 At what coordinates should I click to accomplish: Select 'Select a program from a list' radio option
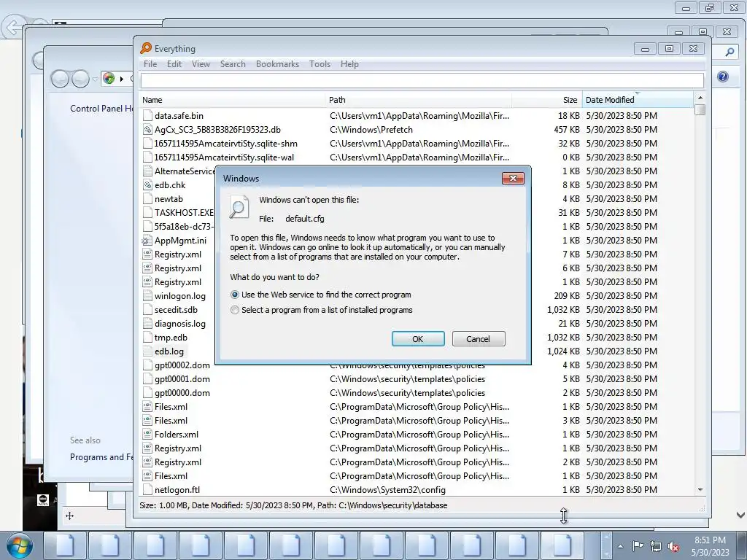coord(234,310)
